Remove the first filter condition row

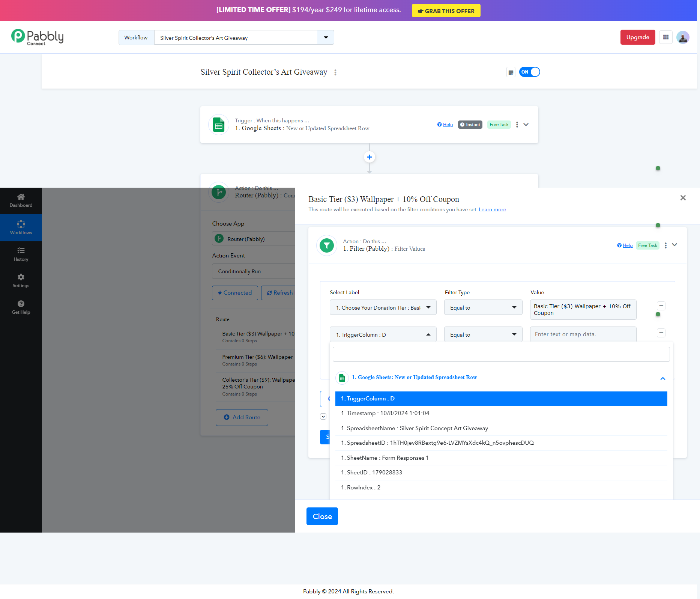(661, 306)
